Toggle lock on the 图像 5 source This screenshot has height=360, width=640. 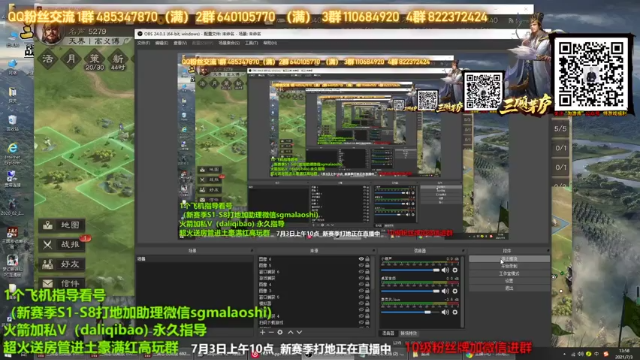click(x=367, y=265)
